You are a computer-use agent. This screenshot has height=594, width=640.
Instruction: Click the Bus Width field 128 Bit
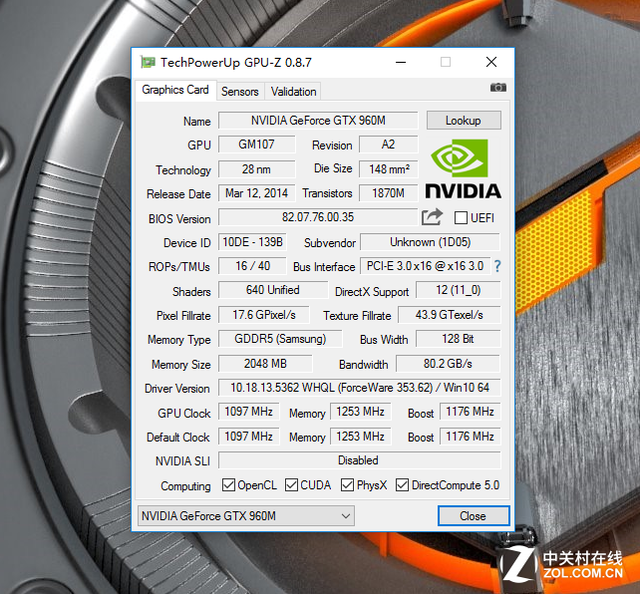point(458,339)
